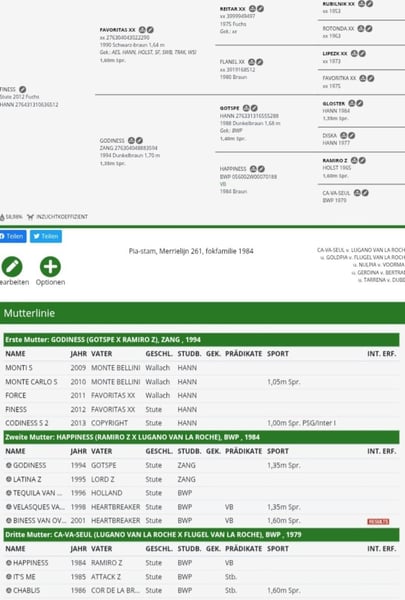Open the green Optionen plus icon
This screenshot has height=600, width=405.
point(50,266)
